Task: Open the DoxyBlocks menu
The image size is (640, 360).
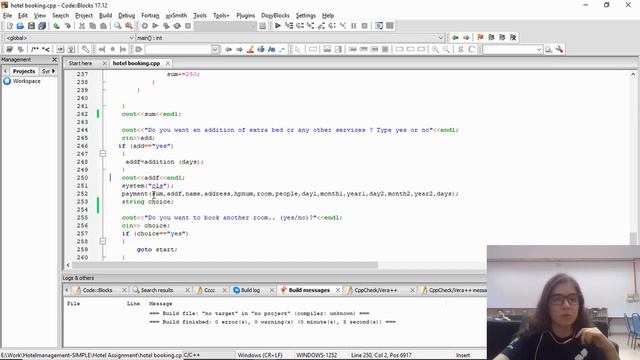Action: tap(275, 16)
